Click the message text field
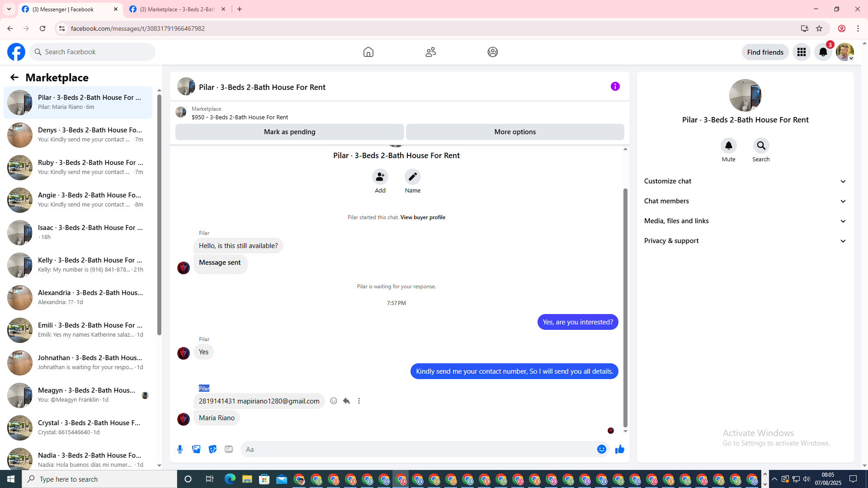 tap(420, 449)
